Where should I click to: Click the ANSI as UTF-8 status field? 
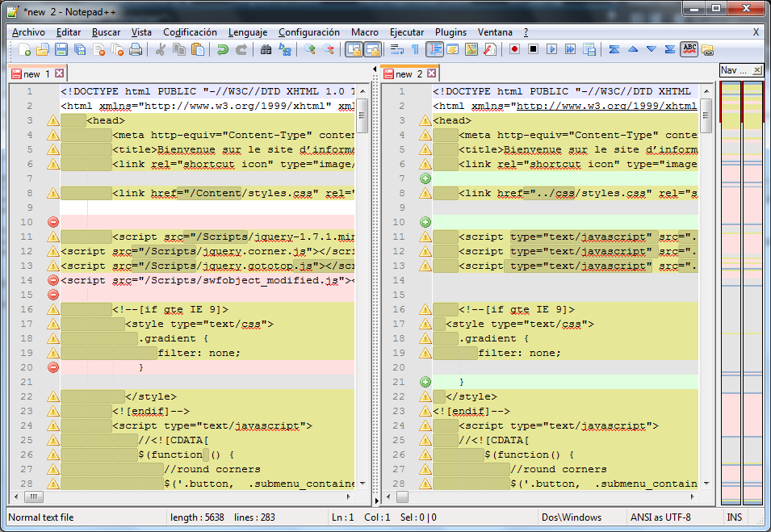coord(660,517)
